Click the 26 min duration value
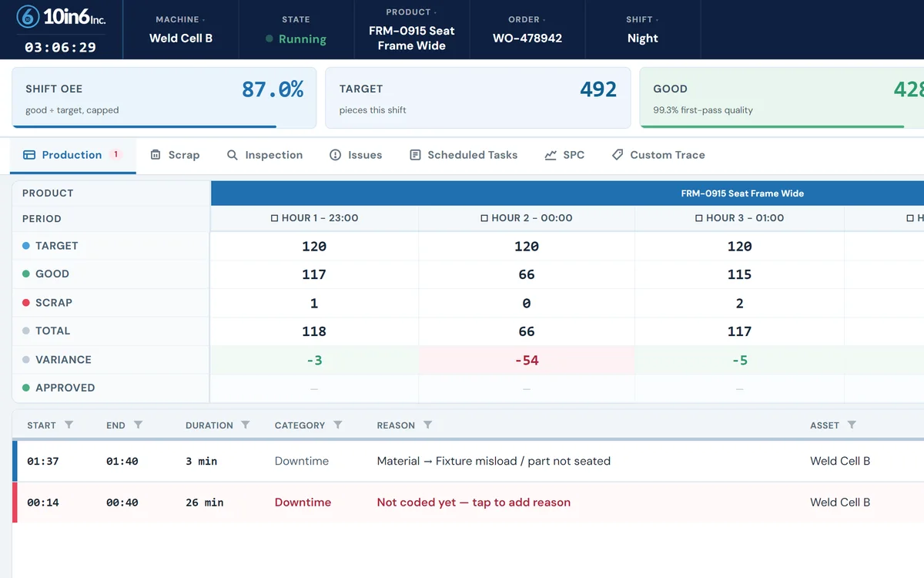Image resolution: width=924 pixels, height=578 pixels. coord(205,502)
